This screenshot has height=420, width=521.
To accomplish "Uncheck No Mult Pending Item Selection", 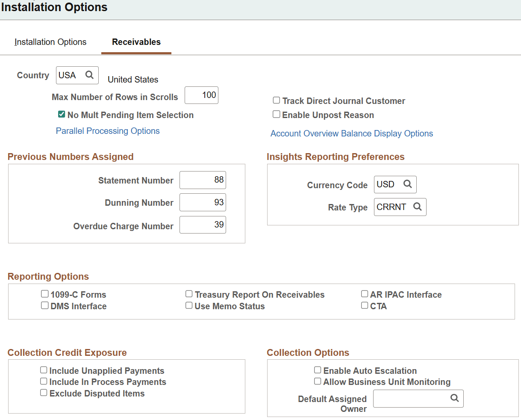I will [x=61, y=115].
